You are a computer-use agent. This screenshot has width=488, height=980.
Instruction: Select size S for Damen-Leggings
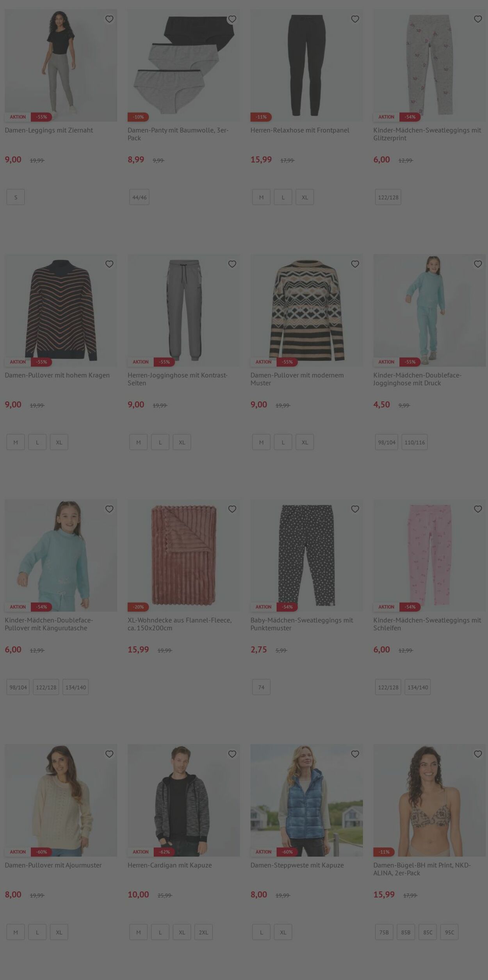point(16,197)
